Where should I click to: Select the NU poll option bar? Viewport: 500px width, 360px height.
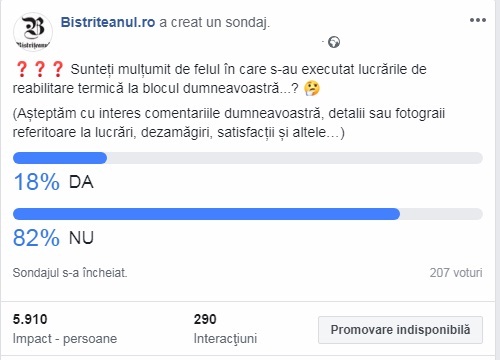(248, 214)
